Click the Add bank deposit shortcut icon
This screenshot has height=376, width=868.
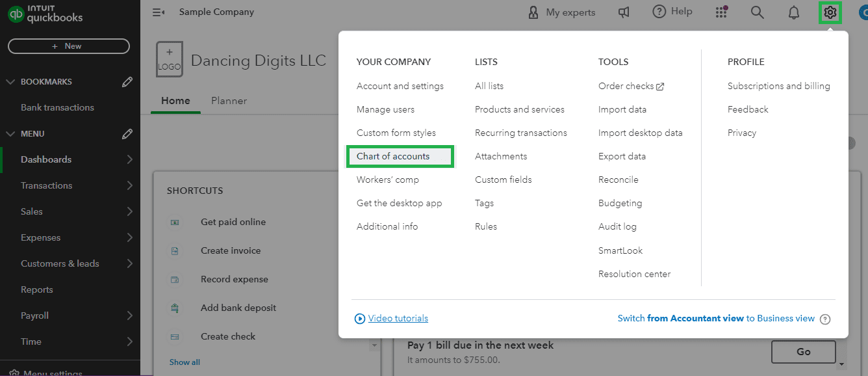pyautogui.click(x=175, y=308)
